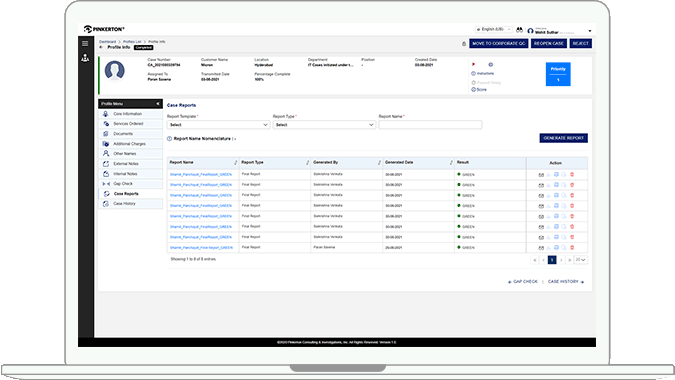
Task: Click the Priority 1 blue tile
Action: point(558,74)
